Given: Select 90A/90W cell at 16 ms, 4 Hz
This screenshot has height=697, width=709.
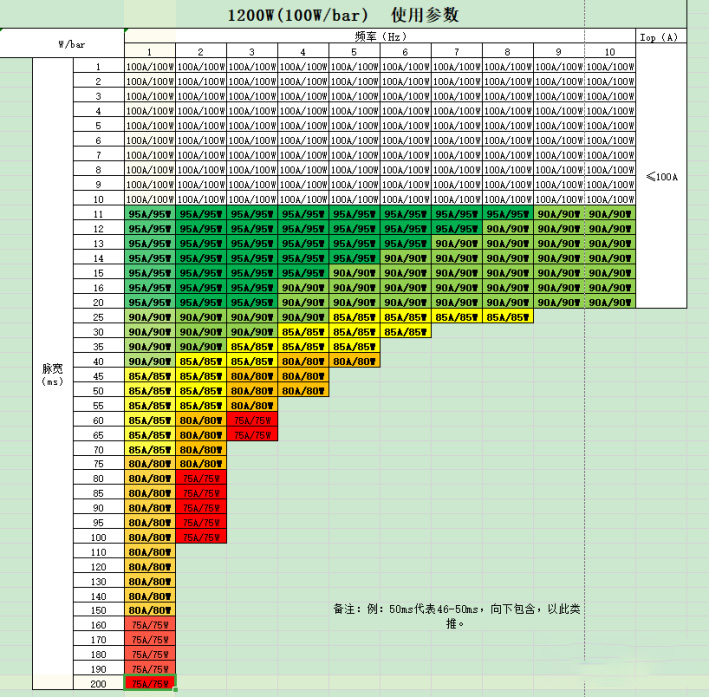Looking at the screenshot, I should (303, 288).
